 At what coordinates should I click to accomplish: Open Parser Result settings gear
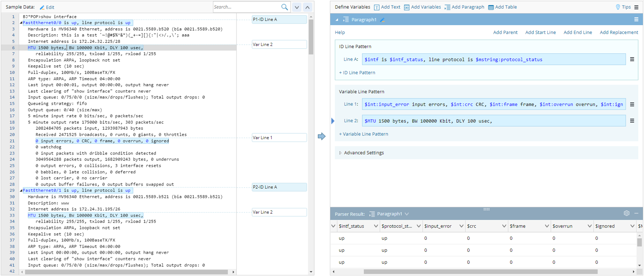tap(626, 213)
